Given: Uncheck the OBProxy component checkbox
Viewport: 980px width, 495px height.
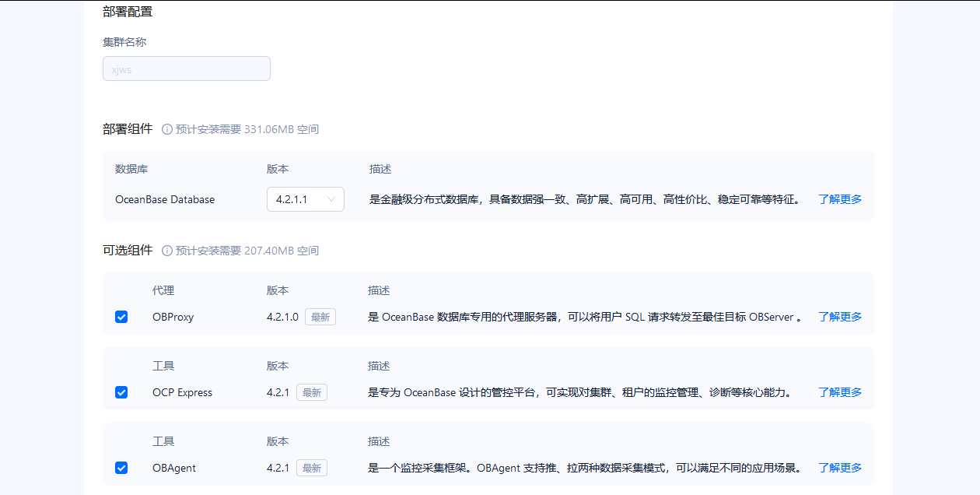Looking at the screenshot, I should pos(121,317).
